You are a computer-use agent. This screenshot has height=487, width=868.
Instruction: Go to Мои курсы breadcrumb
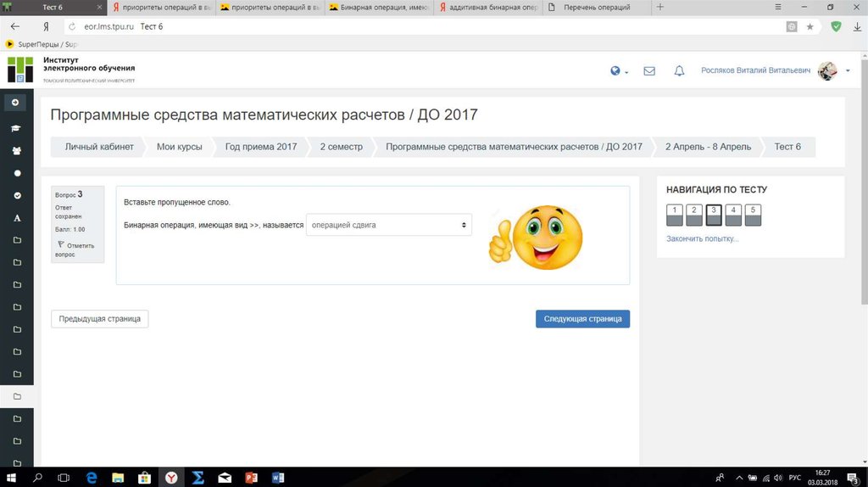tap(180, 147)
